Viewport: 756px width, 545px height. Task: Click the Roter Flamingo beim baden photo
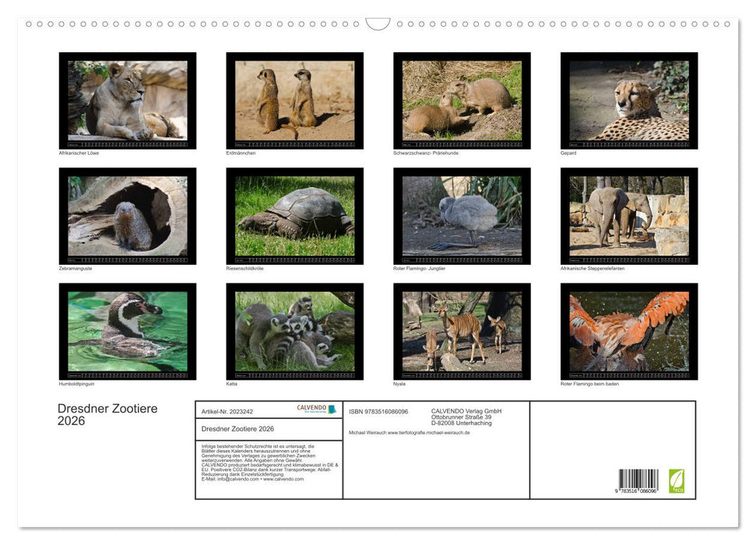click(628, 331)
